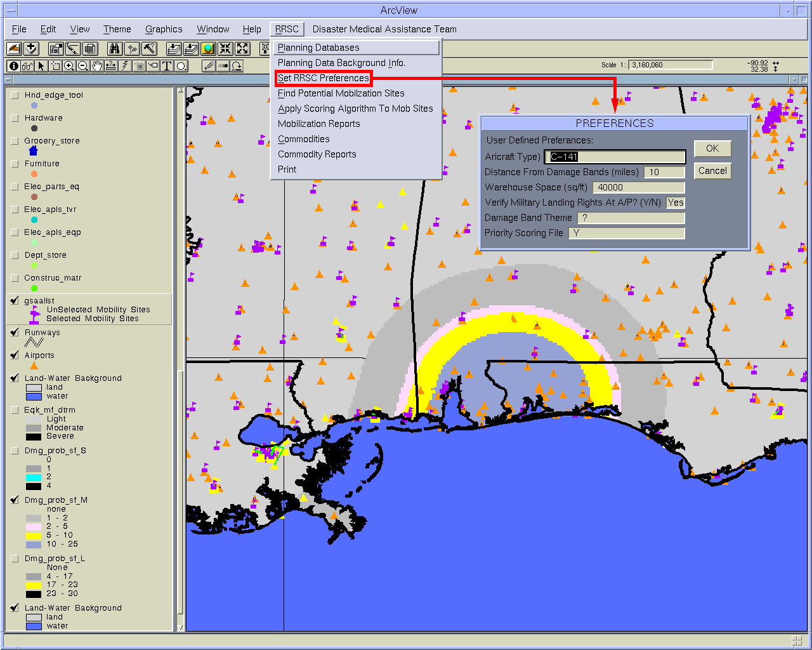Click the Zoom In inward arrows icon
The image size is (812, 650).
(x=225, y=49)
